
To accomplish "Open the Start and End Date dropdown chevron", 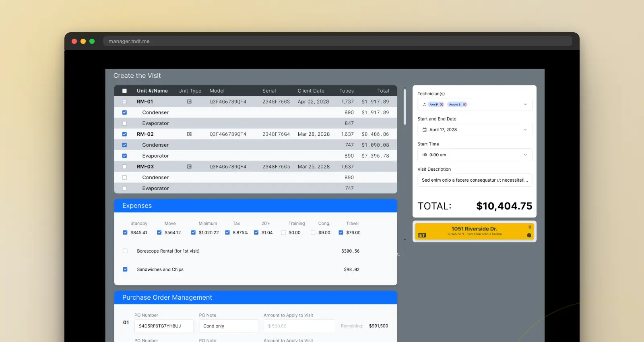I will pos(525,130).
